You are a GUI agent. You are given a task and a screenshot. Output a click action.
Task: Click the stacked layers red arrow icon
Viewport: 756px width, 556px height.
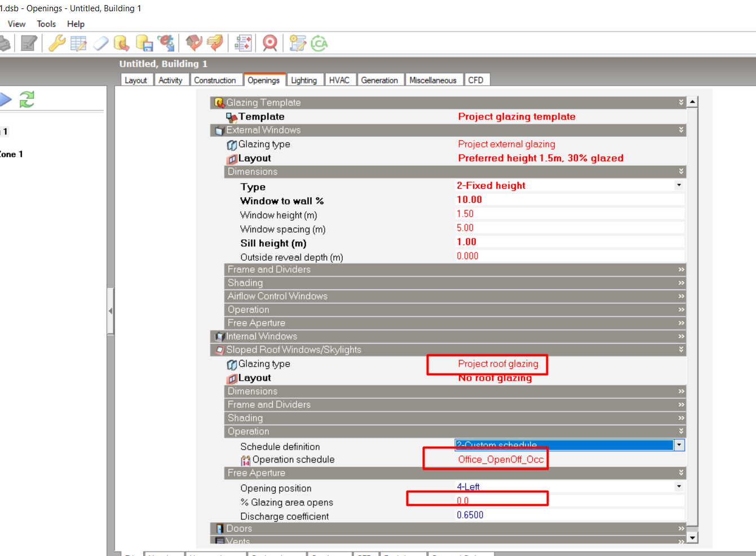coord(215,43)
